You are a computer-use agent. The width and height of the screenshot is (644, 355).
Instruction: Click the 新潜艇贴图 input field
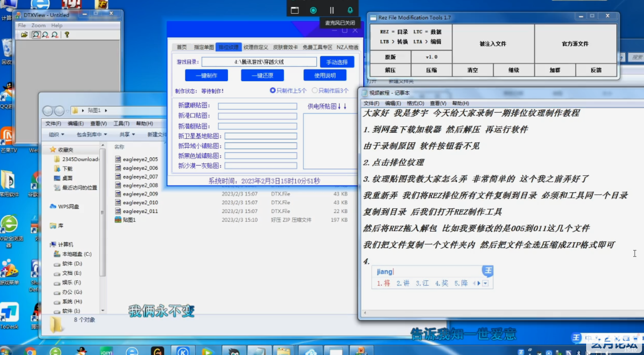257,126
